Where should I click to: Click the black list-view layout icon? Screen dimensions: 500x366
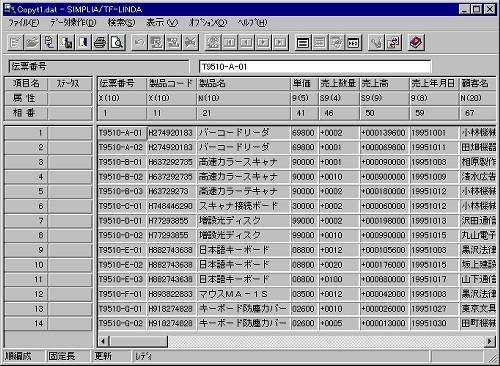[303, 42]
